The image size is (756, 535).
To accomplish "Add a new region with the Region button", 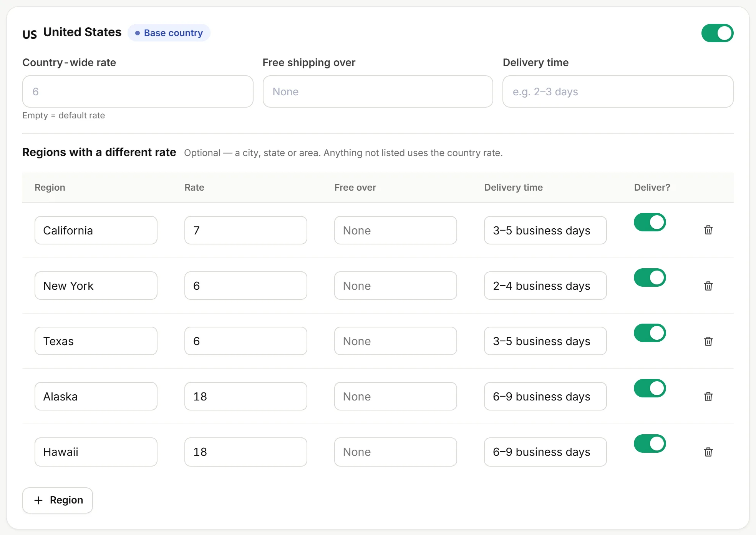I will click(58, 500).
